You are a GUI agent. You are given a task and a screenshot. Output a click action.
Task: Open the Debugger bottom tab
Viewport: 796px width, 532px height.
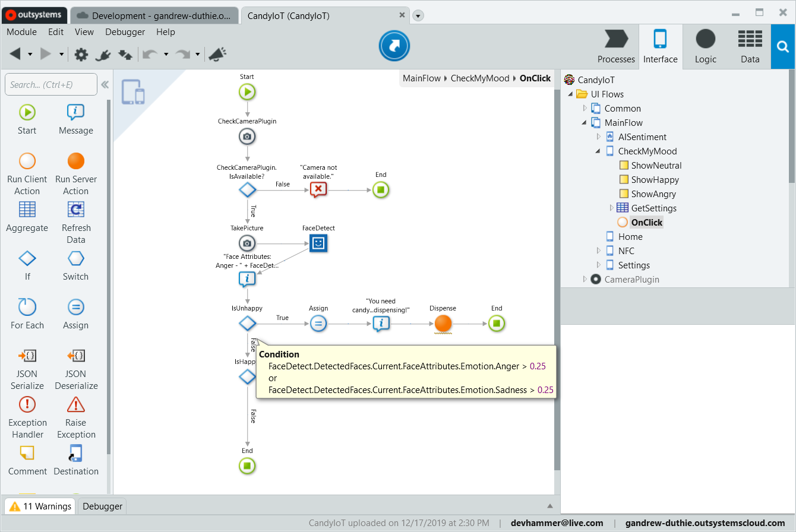click(102, 506)
